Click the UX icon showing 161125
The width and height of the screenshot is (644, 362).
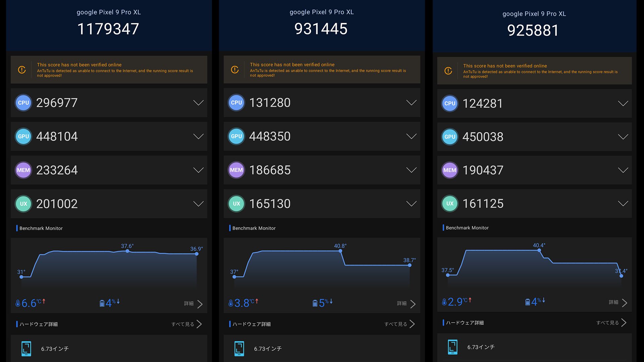[x=450, y=203]
